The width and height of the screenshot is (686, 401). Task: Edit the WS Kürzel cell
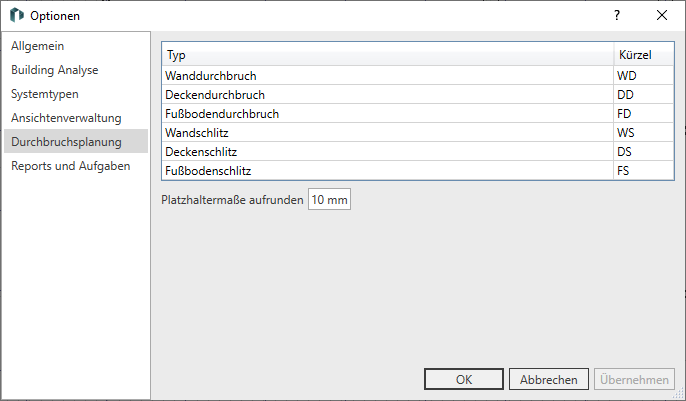click(x=644, y=133)
